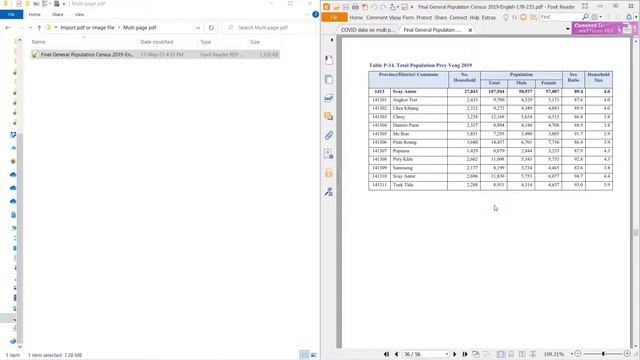
Task: Open the Attachments paperclip panel in Foxit
Action: (329, 135)
